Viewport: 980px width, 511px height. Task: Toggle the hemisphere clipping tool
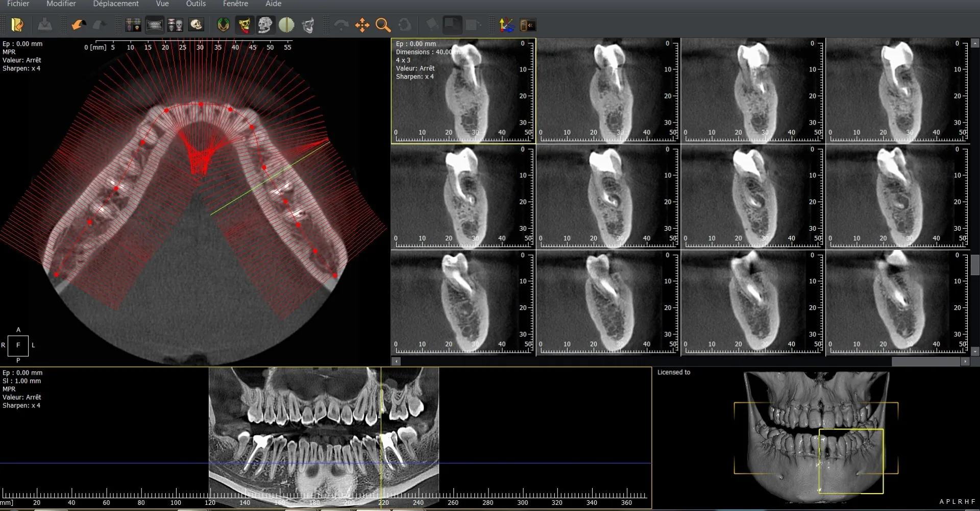coord(286,25)
